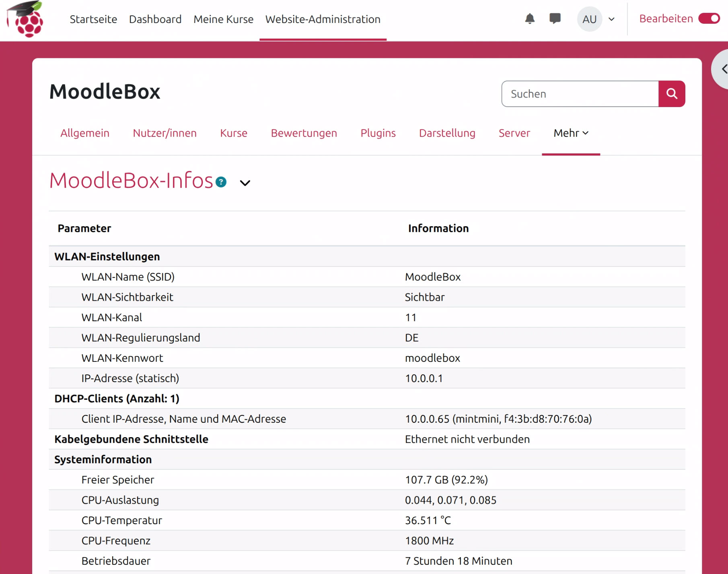Screen dimensions: 728x574
Task: Switch to the Nutzer/innen tab
Action: point(165,133)
